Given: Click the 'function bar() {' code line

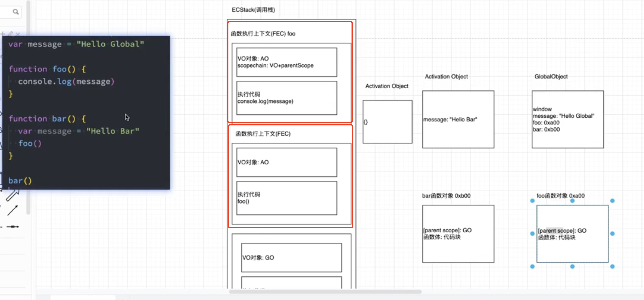Looking at the screenshot, I should (47, 119).
